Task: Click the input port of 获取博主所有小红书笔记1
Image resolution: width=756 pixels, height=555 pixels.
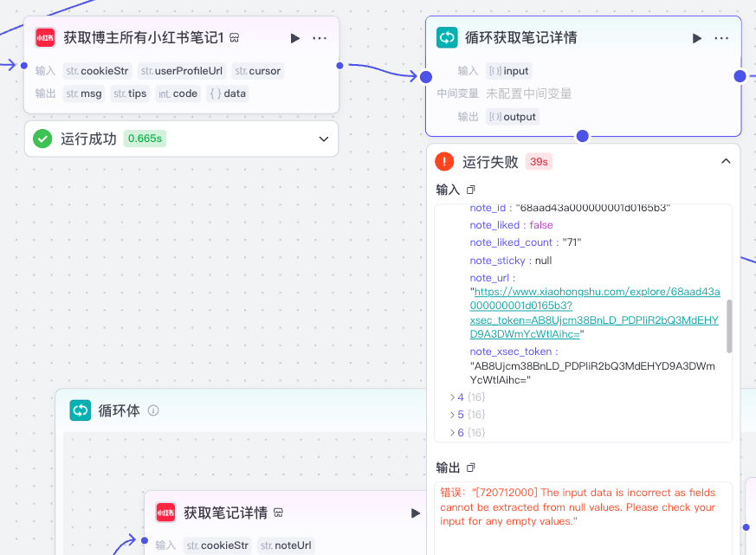Action: 24,66
